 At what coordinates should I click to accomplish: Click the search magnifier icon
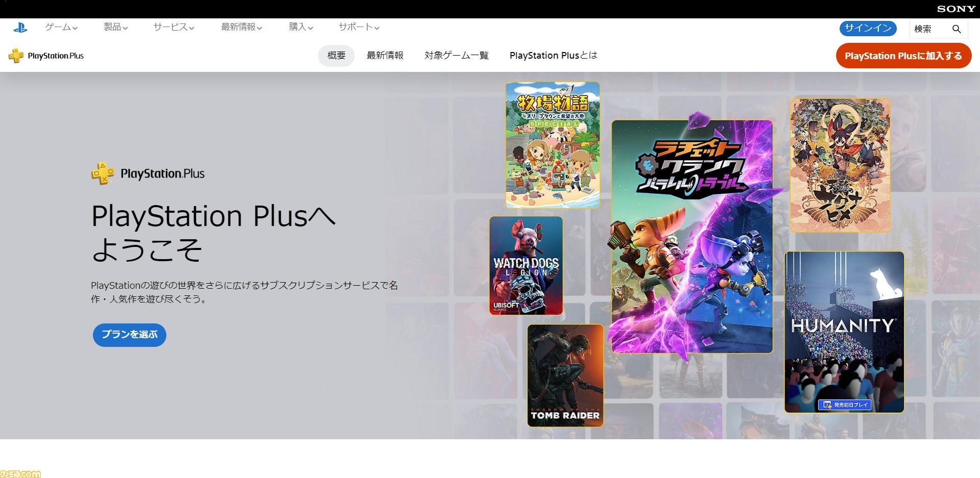[957, 29]
